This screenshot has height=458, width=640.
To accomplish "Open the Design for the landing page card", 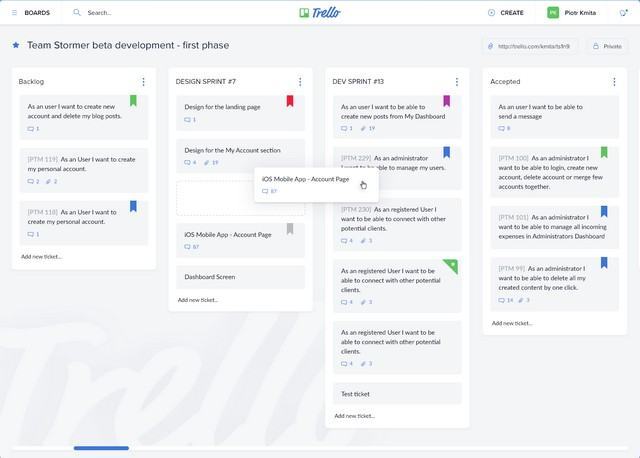I will 240,113.
